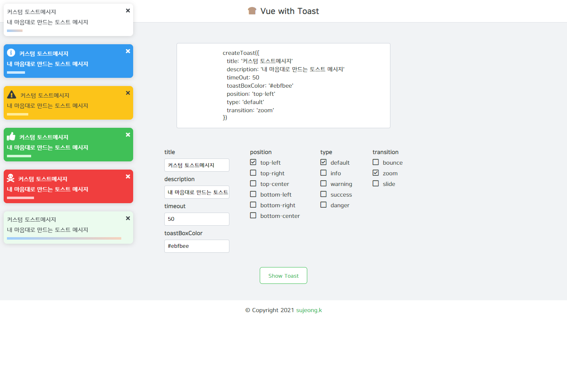Click the skull icon in red toast

coord(11,178)
